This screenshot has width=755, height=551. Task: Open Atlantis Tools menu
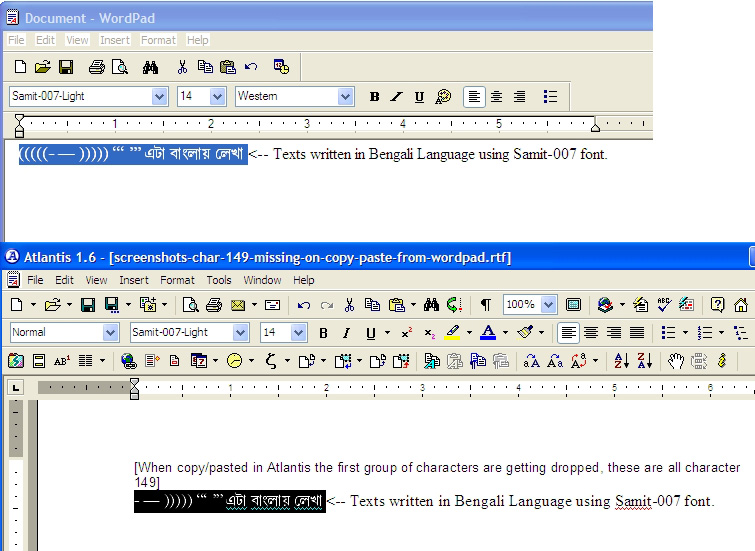[219, 280]
